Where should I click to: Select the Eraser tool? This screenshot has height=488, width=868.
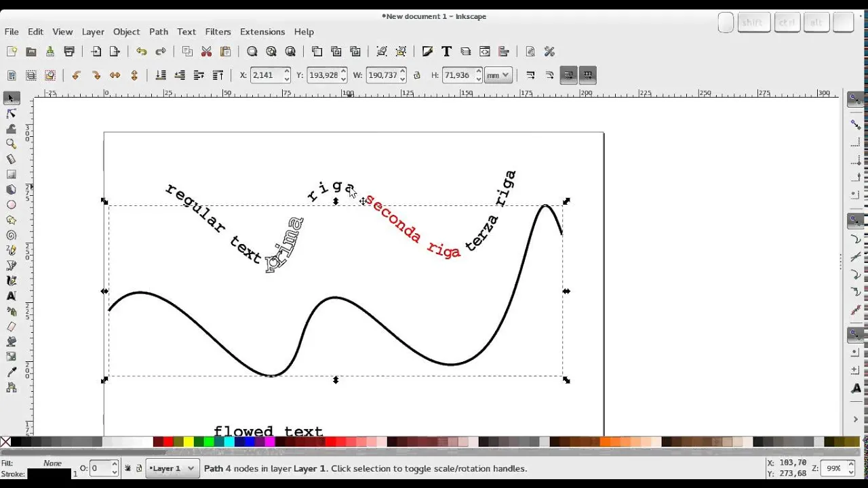click(x=11, y=327)
